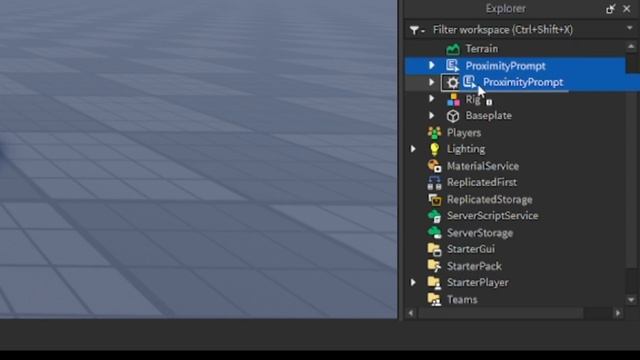This screenshot has height=360, width=640.
Task: Select StarterGui in Explorer
Action: coord(471,249)
